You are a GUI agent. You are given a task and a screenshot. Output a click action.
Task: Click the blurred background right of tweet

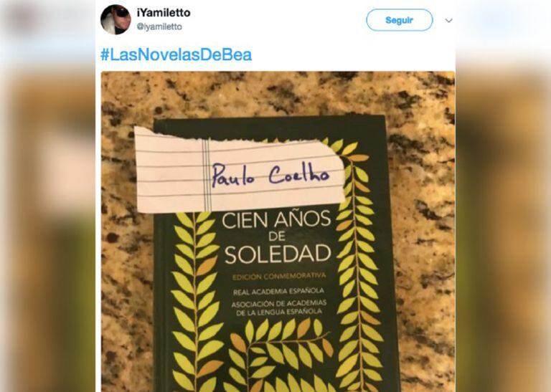pos(504,196)
